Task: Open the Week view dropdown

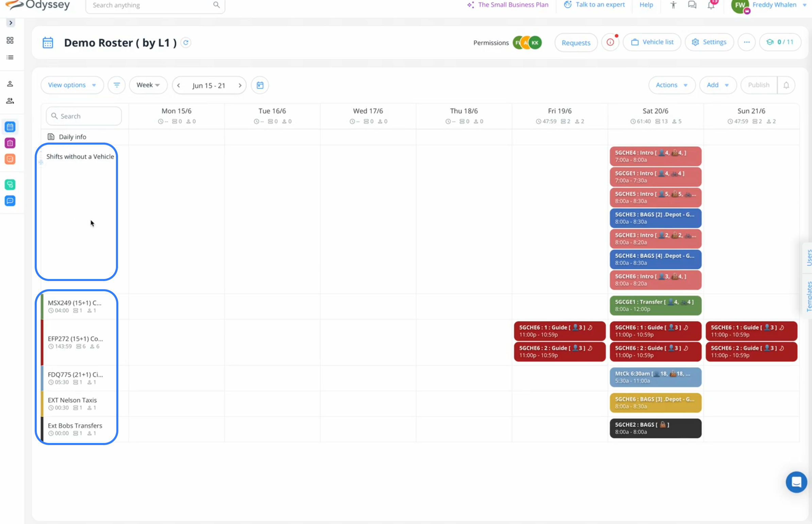Action: (148, 85)
